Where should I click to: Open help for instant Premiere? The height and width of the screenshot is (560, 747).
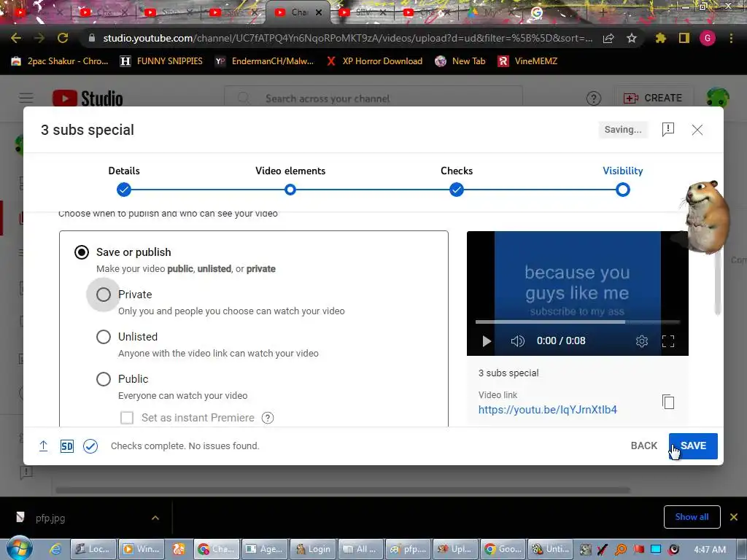268,418
